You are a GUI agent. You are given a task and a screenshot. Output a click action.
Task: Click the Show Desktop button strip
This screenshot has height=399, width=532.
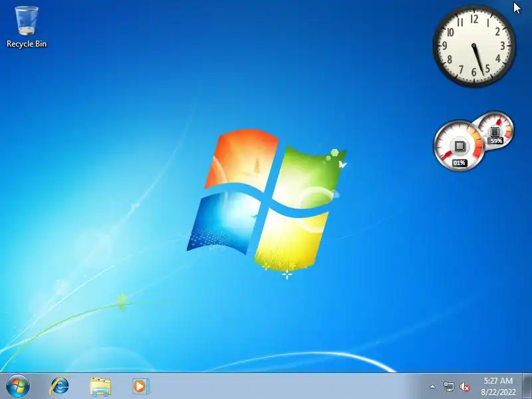point(527,386)
